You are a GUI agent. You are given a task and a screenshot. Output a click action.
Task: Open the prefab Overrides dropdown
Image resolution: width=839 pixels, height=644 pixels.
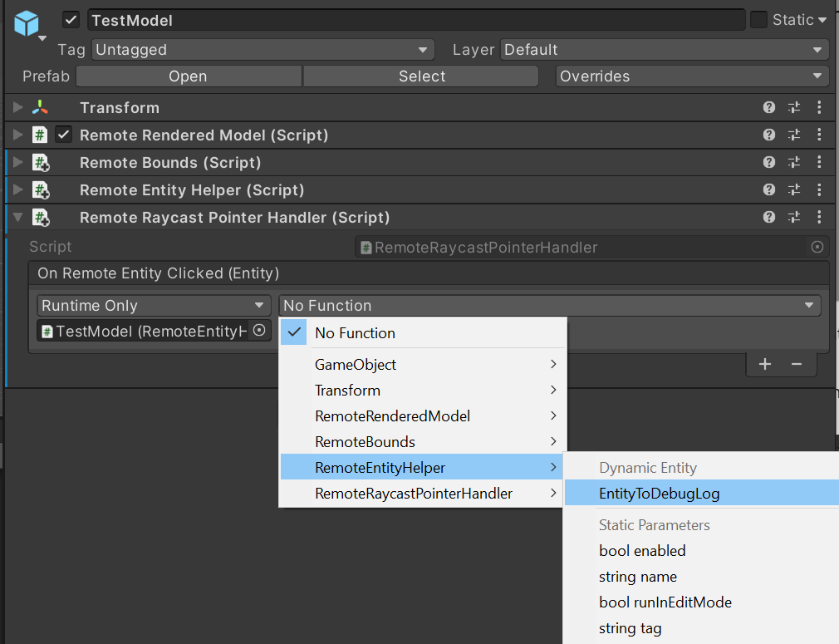(x=693, y=76)
